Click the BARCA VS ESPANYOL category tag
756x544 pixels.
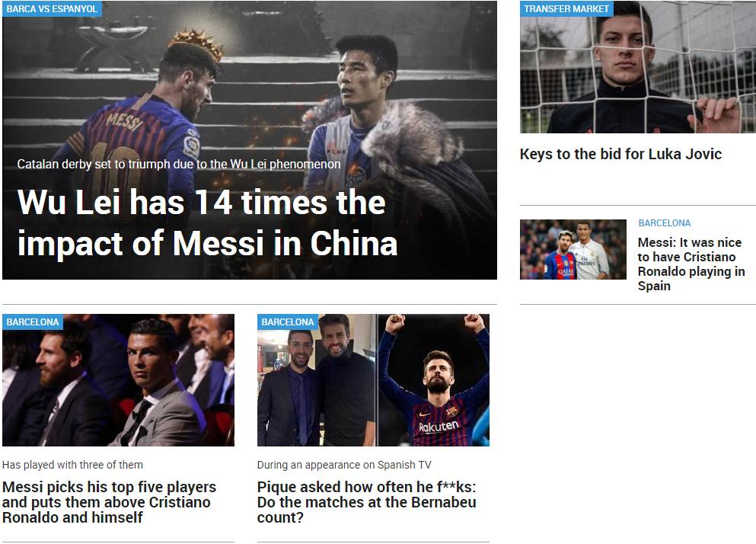52,8
